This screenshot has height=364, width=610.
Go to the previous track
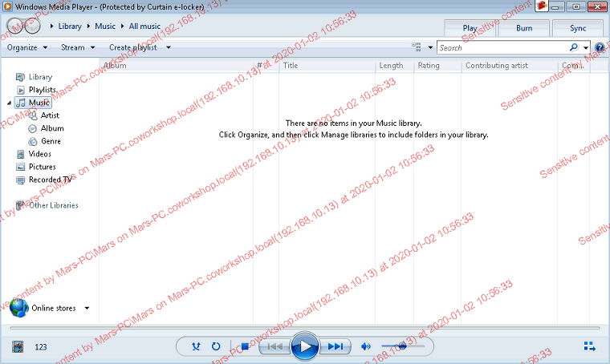(x=274, y=346)
